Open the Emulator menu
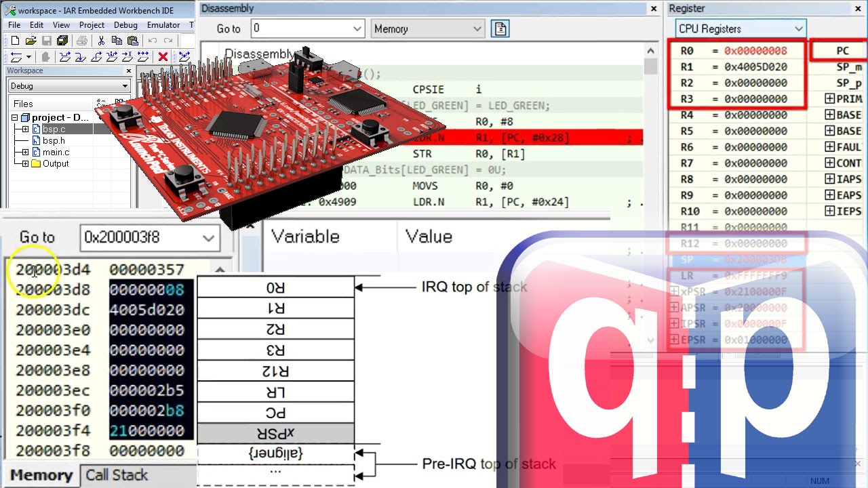The height and width of the screenshot is (488, 868). [163, 25]
